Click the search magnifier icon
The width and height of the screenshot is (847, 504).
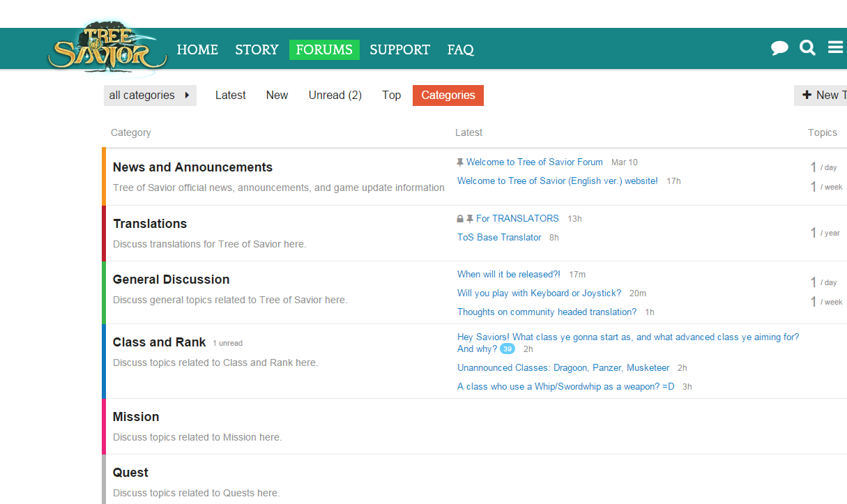point(807,48)
